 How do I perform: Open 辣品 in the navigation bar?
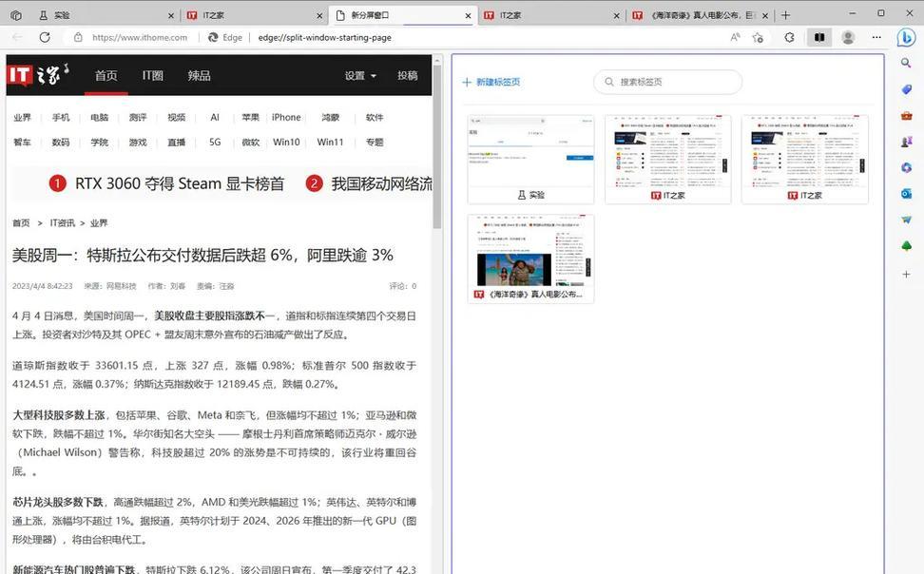(x=200, y=75)
